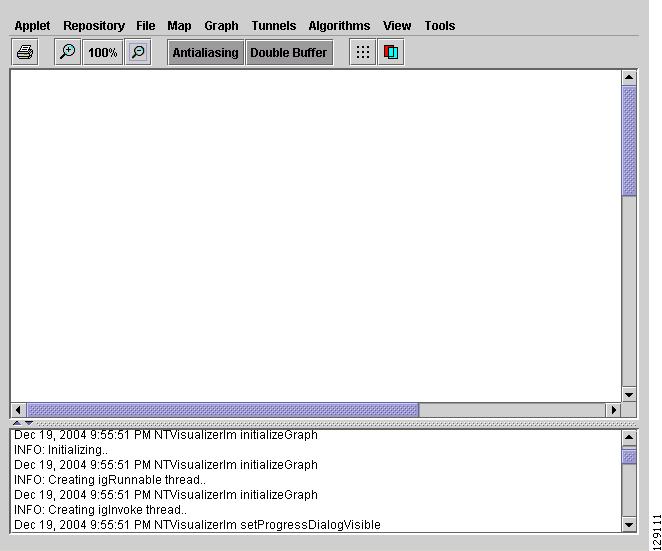Open the Algorithms menu
662x551 pixels.
point(339,26)
